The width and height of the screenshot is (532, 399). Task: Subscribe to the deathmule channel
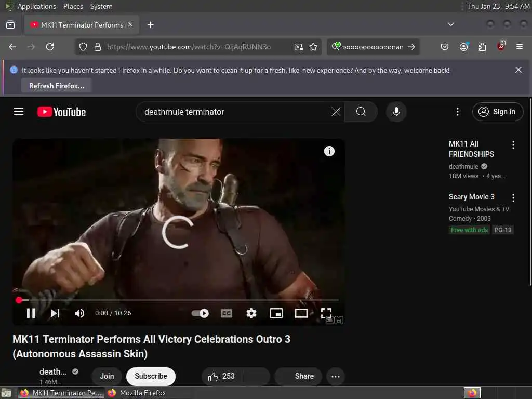tap(151, 376)
